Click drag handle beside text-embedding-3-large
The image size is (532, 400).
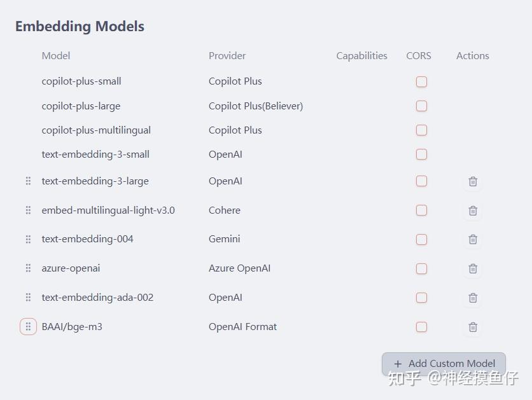click(28, 181)
